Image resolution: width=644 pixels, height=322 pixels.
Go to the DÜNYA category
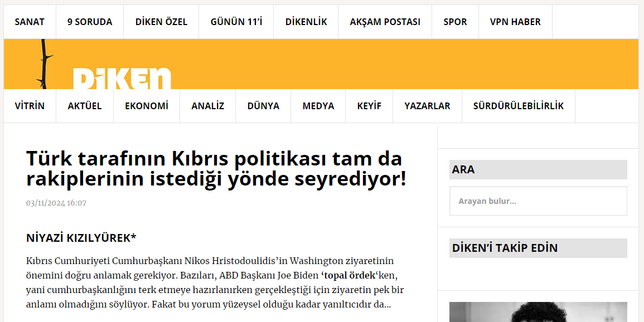[x=263, y=106]
